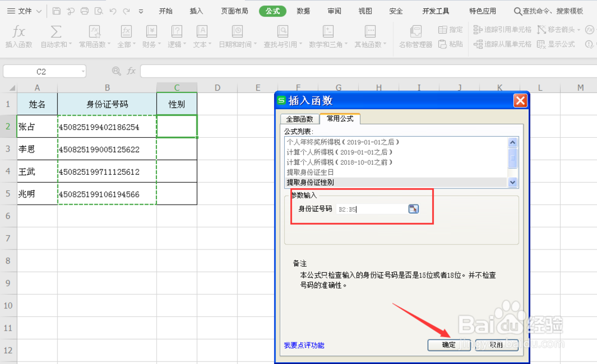Switch to the Data (数据) tab

point(303,11)
